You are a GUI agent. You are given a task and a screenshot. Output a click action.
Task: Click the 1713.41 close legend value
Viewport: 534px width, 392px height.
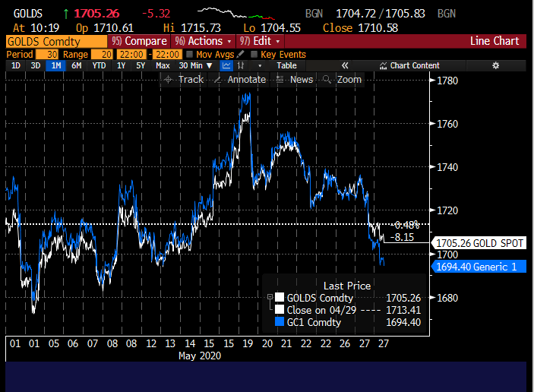403,310
